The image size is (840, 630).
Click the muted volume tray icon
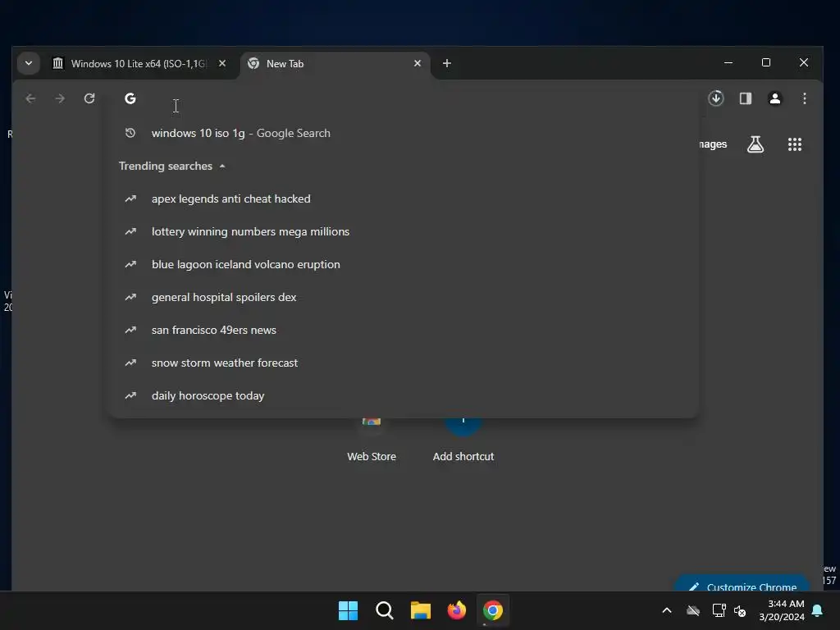pos(741,610)
